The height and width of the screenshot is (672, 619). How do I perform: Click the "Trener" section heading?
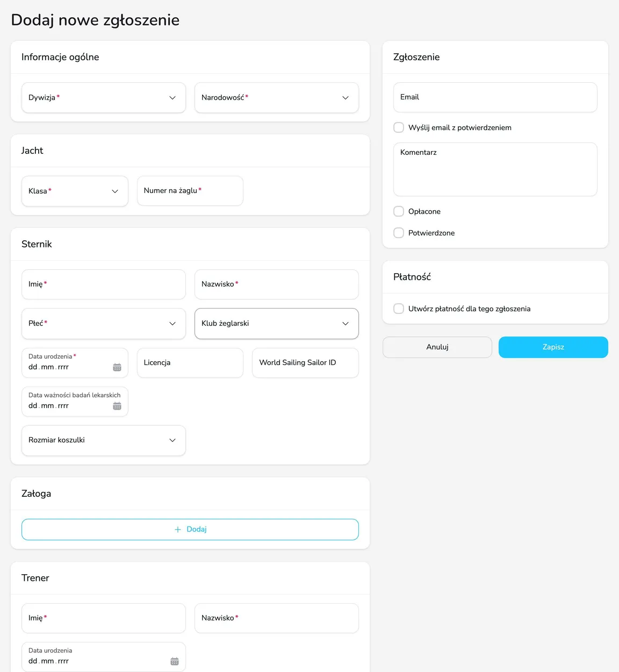point(35,578)
